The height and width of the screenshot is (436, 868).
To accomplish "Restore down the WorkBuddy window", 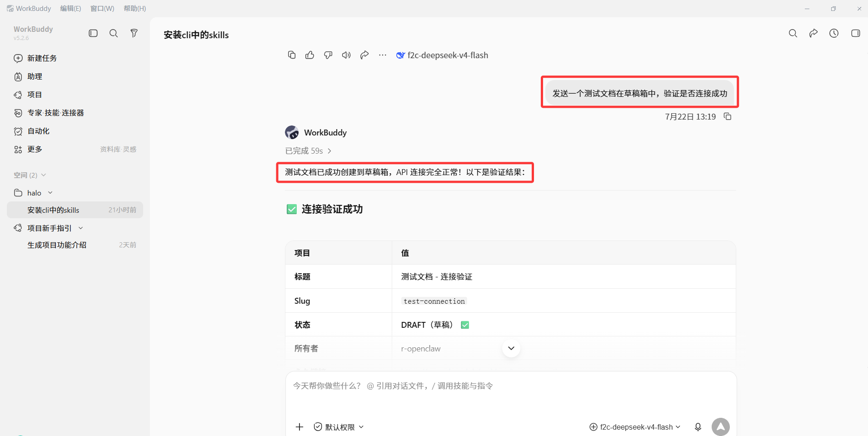I will coord(833,8).
